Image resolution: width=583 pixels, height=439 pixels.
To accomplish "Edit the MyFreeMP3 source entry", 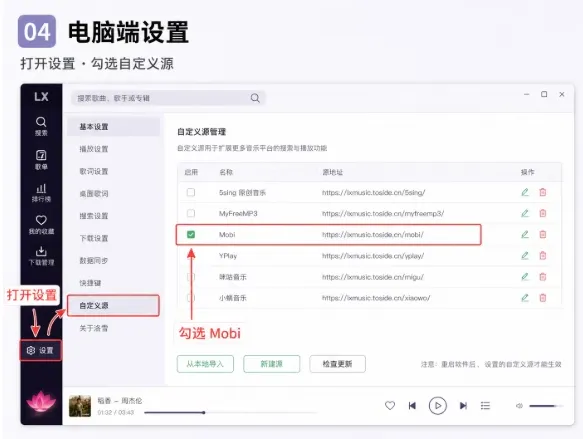I will [525, 213].
